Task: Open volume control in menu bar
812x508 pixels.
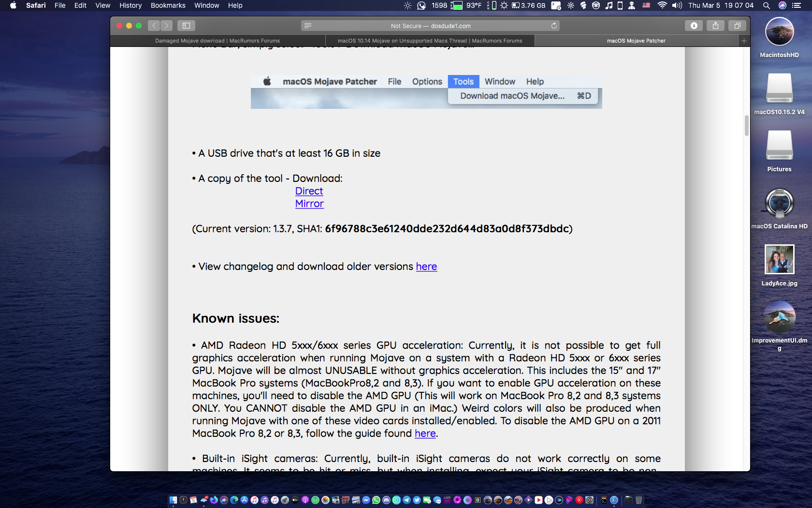Action: point(677,5)
